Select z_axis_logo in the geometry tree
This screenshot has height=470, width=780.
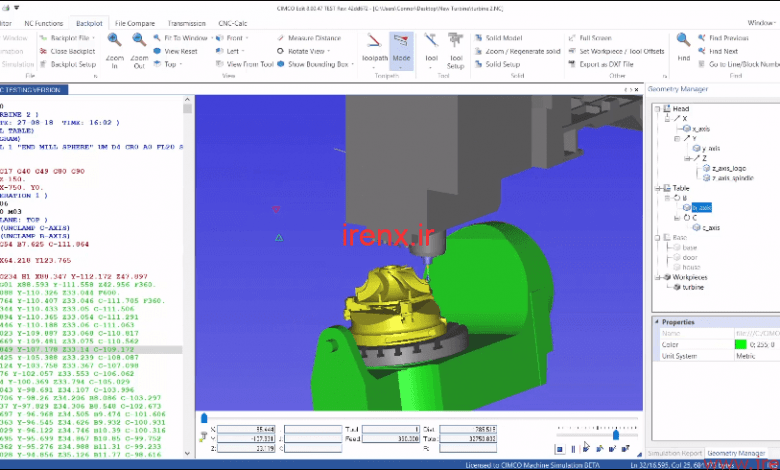(729, 168)
